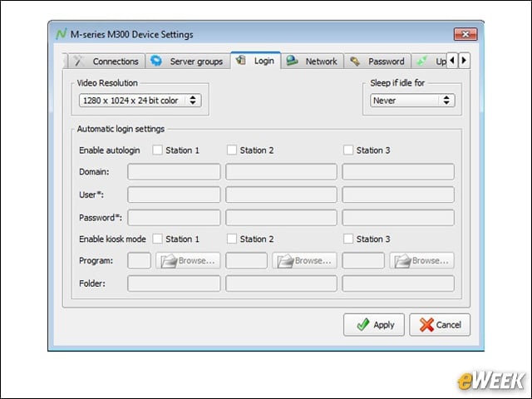Click the Folder field for Station 2
The image size is (532, 399).
[281, 283]
